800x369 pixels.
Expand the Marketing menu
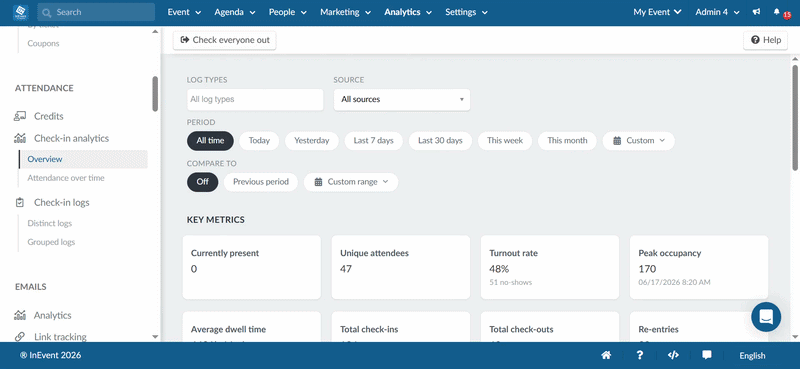coord(345,12)
